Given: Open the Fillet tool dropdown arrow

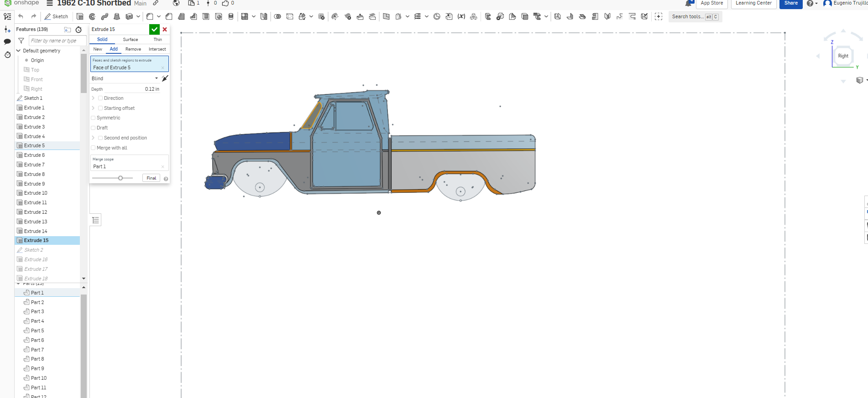Looking at the screenshot, I should [x=159, y=16].
